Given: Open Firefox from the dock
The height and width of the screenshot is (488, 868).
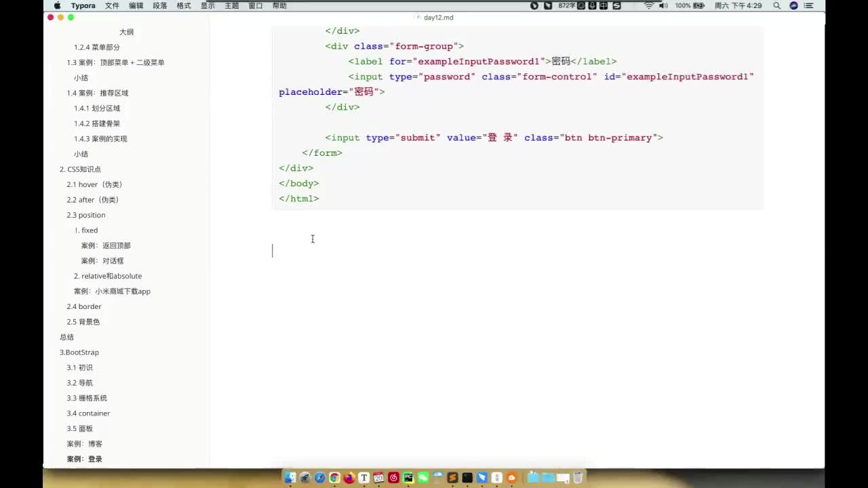Looking at the screenshot, I should point(349,478).
